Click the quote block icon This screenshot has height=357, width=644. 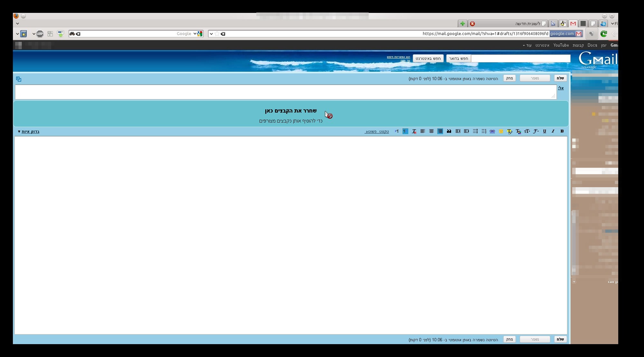449,131
